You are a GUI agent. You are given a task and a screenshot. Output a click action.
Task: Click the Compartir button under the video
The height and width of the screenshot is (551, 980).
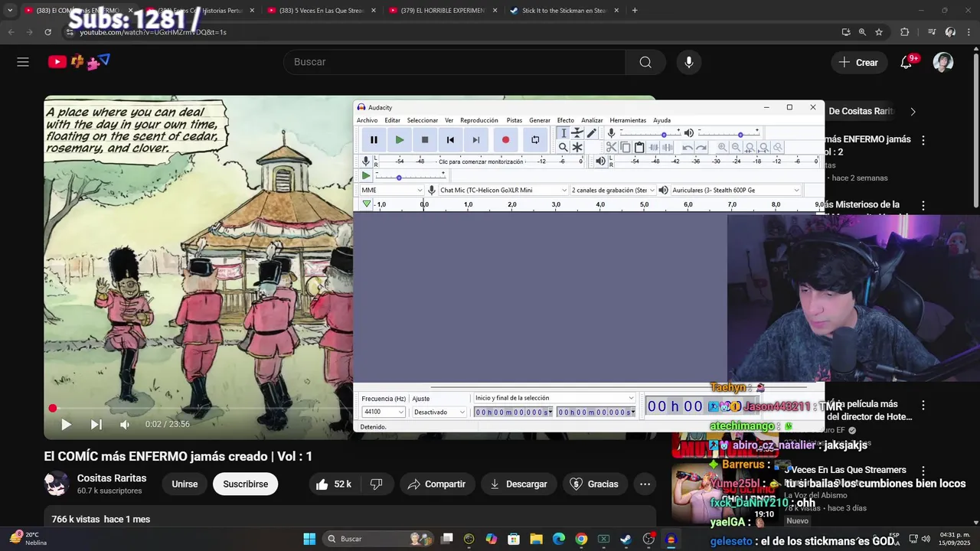pos(437,484)
